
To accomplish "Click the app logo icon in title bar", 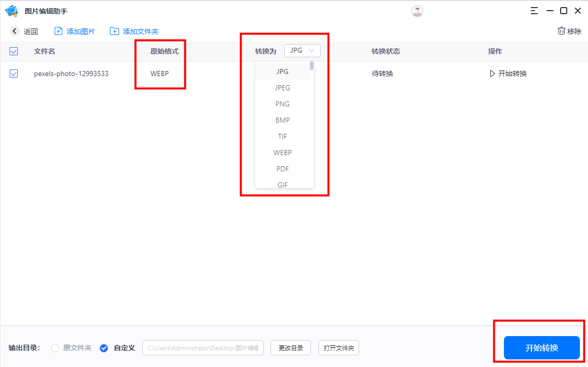I will tap(12, 11).
